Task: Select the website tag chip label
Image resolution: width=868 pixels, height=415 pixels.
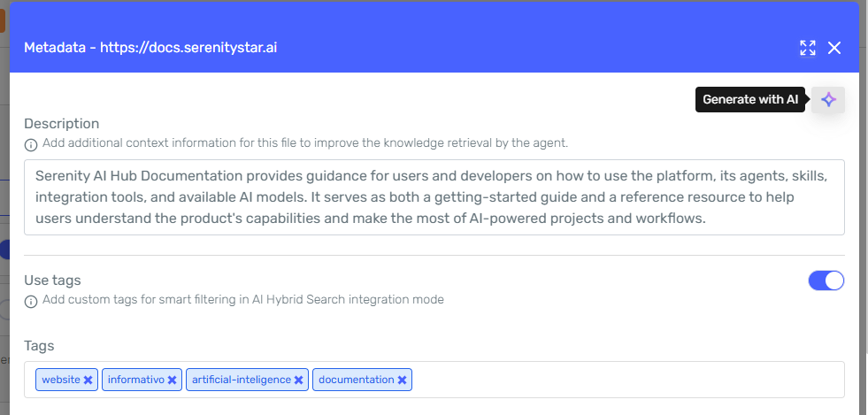Action: 61,380
